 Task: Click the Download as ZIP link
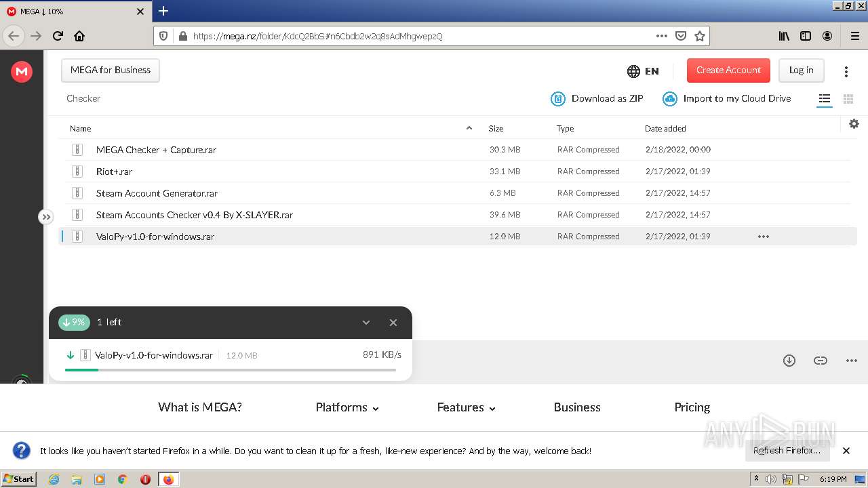click(607, 99)
